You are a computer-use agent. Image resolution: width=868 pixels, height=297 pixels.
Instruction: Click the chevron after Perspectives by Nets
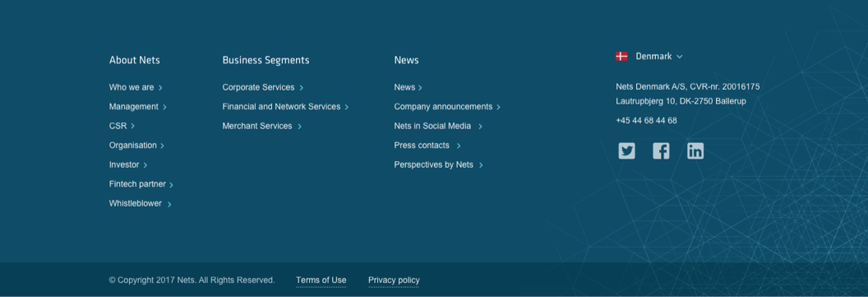[481, 165]
